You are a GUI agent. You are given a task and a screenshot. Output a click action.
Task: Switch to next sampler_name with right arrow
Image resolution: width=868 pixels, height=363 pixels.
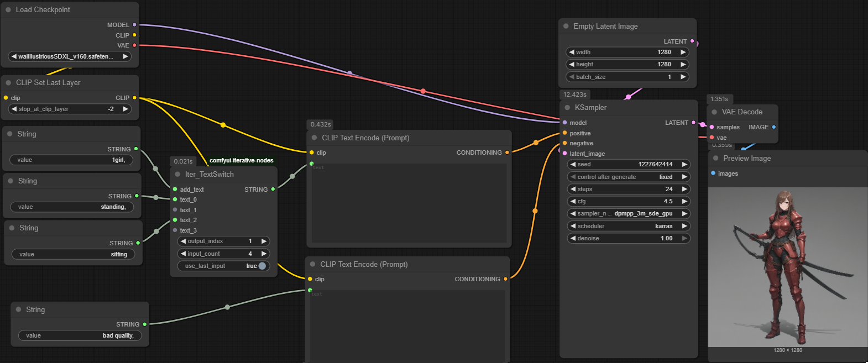click(x=684, y=213)
